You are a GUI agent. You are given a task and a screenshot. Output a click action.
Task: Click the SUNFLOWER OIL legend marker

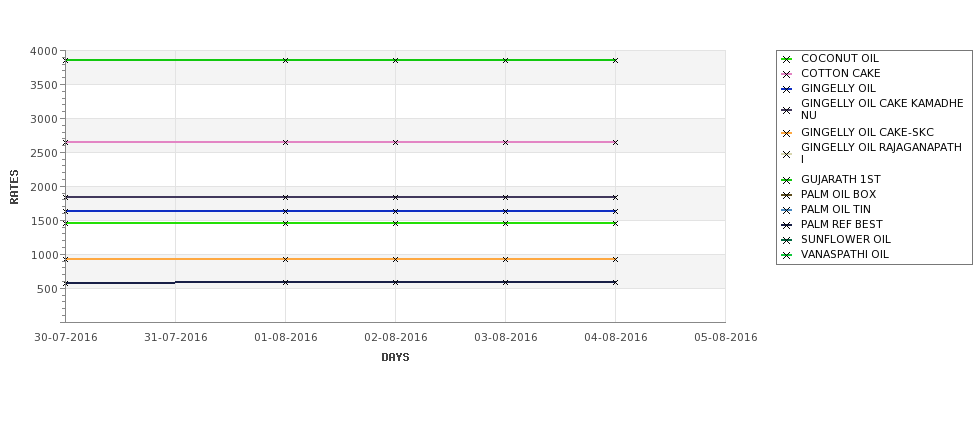click(x=787, y=240)
